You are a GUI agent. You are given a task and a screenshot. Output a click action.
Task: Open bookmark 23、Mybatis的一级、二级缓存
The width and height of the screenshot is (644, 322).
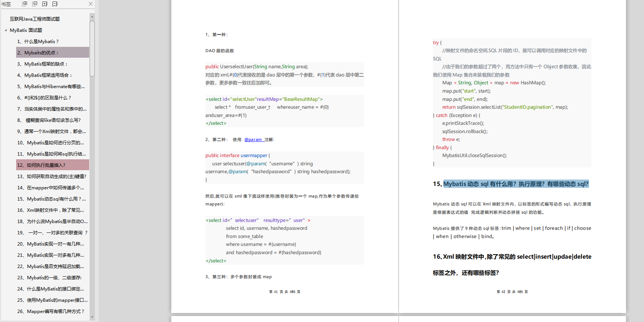click(49, 277)
